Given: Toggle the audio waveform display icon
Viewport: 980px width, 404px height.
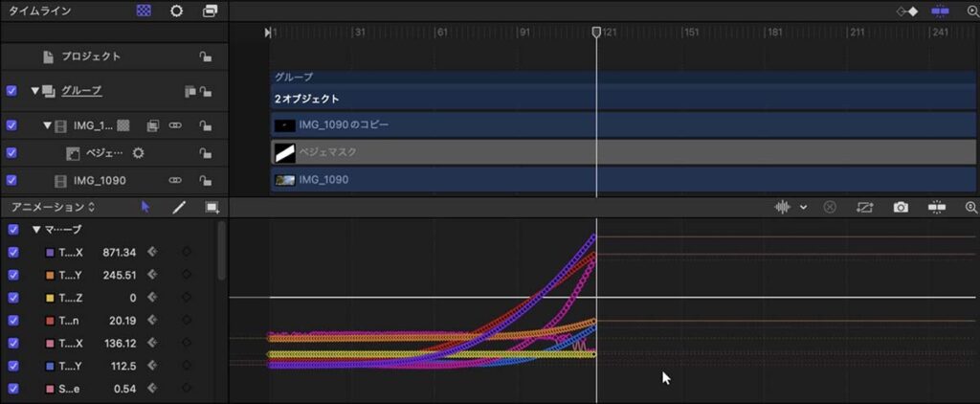Looking at the screenshot, I should (783, 207).
